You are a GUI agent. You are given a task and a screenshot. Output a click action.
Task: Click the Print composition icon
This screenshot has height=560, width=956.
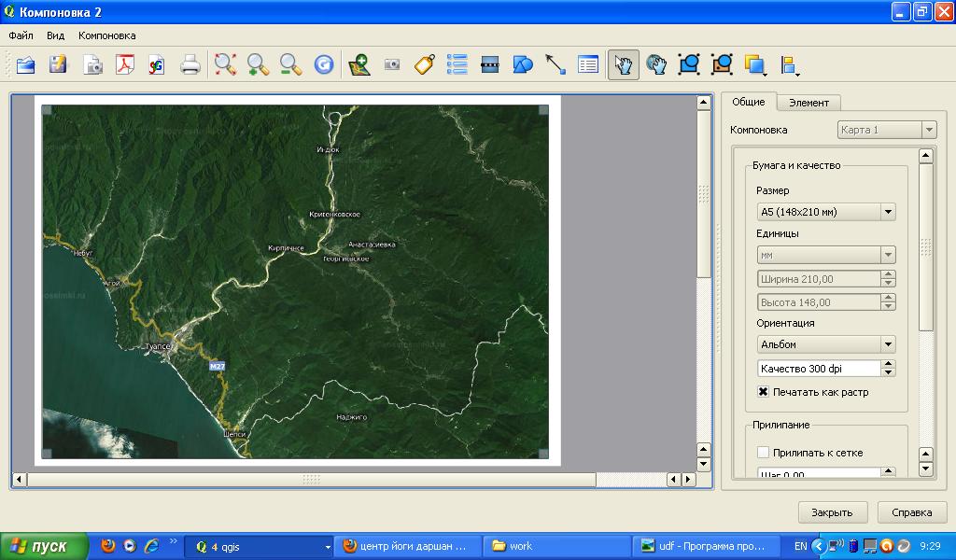click(190, 64)
